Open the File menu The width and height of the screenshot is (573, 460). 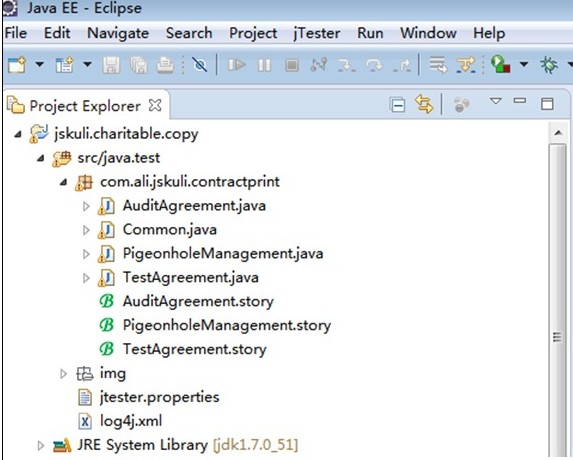[x=16, y=33]
